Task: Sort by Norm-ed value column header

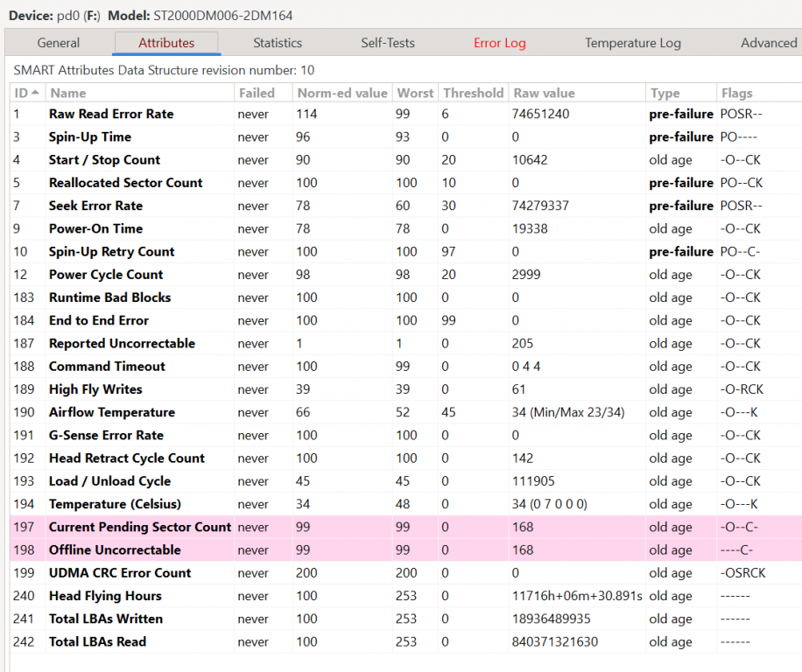Action: [341, 93]
